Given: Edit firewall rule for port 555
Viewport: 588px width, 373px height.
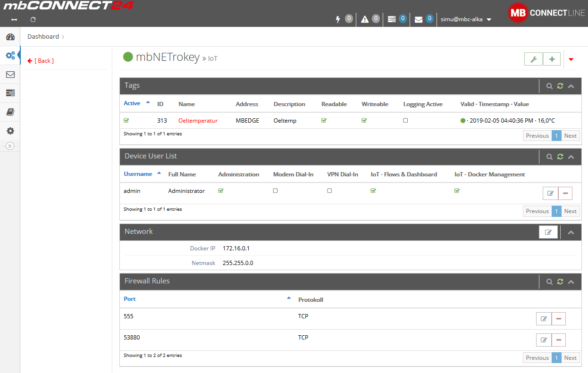Looking at the screenshot, I should click(544, 319).
